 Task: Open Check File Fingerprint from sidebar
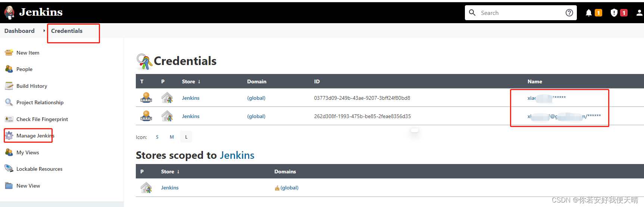[42, 119]
